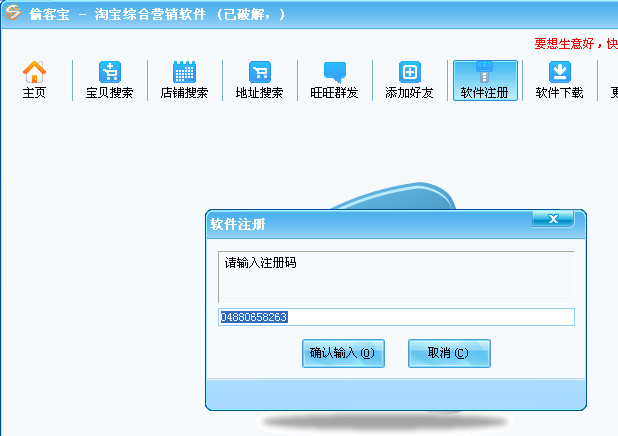Open 地址搜索 address search tool

point(259,80)
